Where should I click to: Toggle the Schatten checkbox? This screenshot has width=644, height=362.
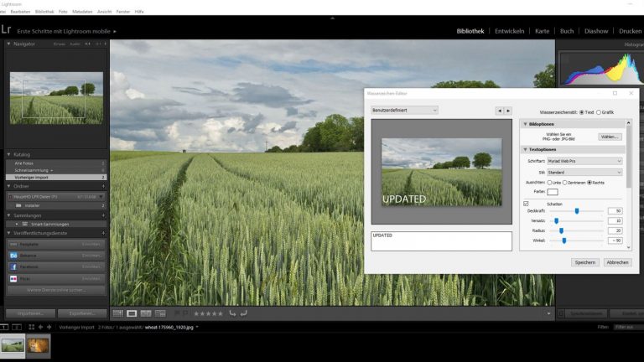pyautogui.click(x=526, y=204)
